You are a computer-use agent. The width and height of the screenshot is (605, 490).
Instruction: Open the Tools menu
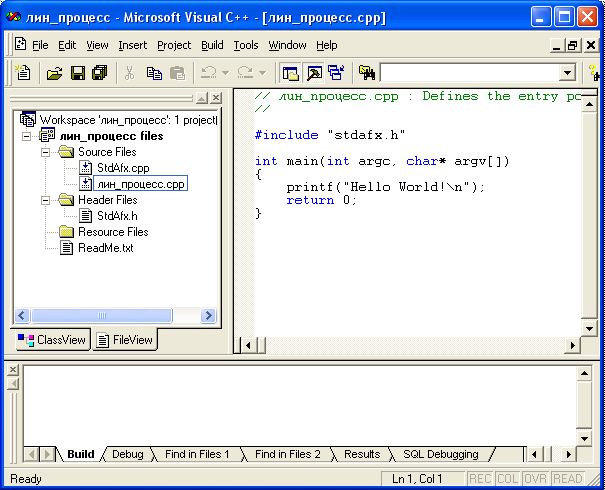pos(246,46)
